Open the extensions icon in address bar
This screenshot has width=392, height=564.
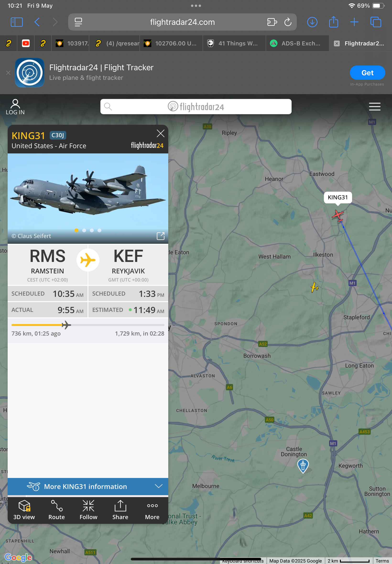tap(272, 22)
